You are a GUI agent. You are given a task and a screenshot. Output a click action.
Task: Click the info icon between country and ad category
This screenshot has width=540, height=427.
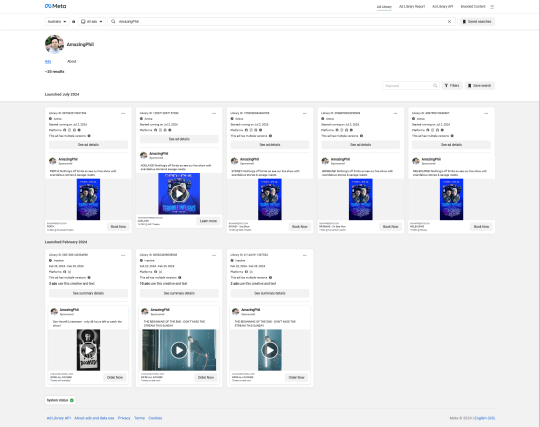(x=73, y=21)
